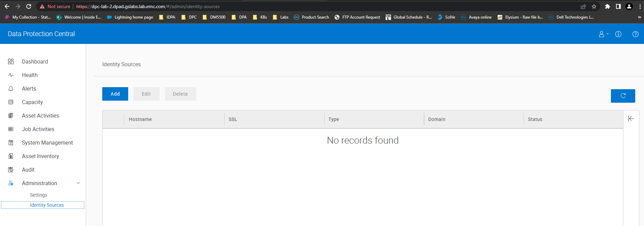The width and height of the screenshot is (644, 226).
Task: Click the Edit button
Action: (x=146, y=94)
